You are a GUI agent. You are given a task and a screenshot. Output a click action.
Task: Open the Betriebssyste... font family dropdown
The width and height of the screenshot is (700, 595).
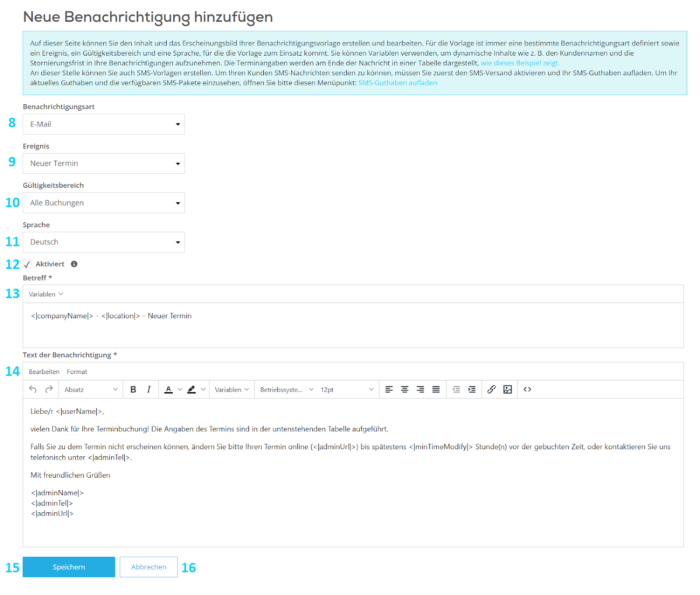pos(287,389)
